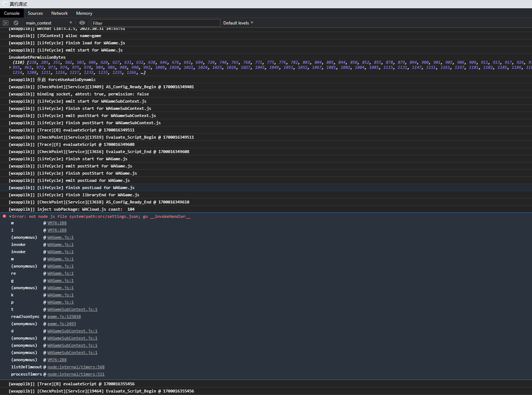Viewport: 532px width, 395px height.
Task: Select the 'readJsonSync' function name in stack
Action: (25, 317)
